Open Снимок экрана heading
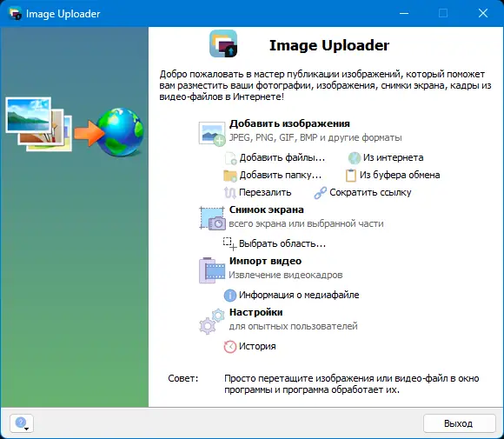504x439 pixels. pyautogui.click(x=266, y=210)
